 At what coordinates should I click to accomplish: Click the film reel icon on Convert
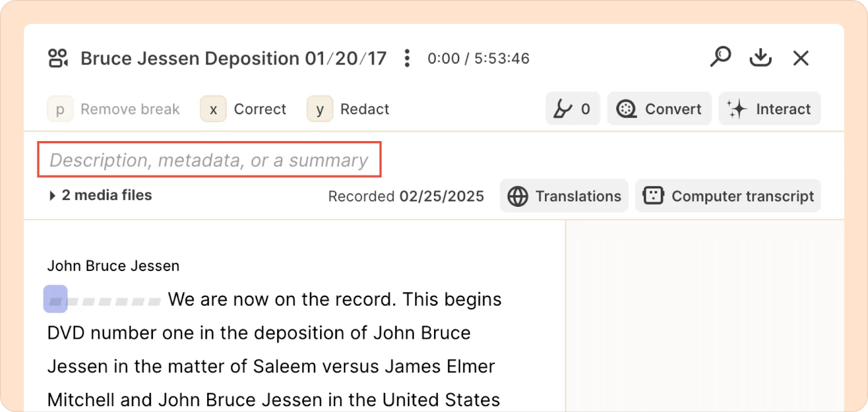pyautogui.click(x=627, y=109)
